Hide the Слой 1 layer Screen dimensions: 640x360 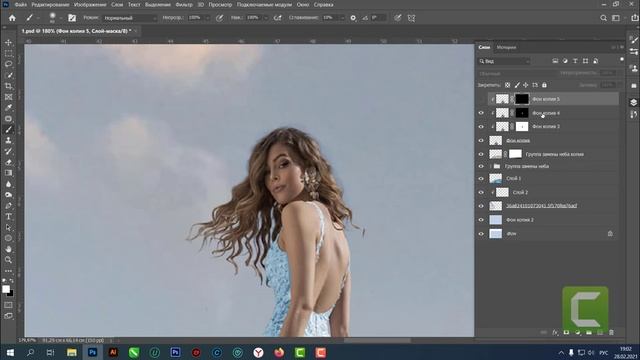[x=481, y=178]
